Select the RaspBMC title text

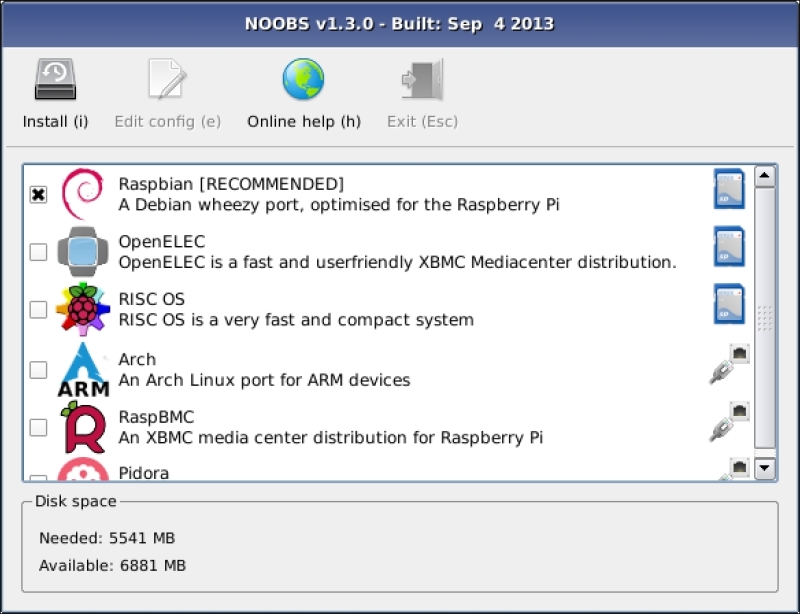tap(156, 417)
